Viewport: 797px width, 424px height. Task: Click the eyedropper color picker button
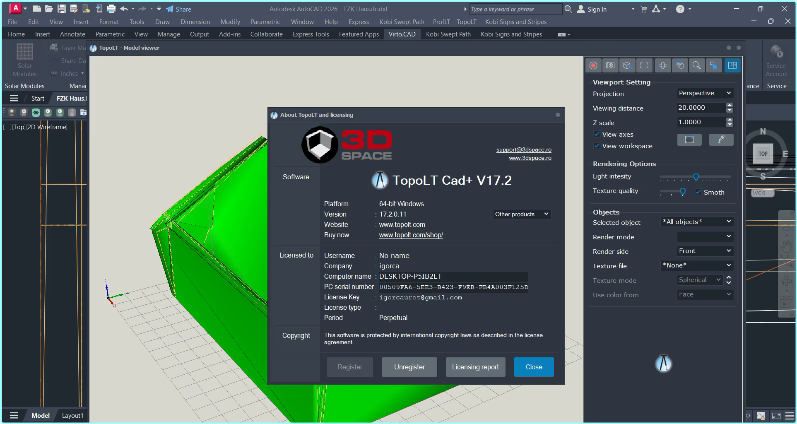coord(721,140)
